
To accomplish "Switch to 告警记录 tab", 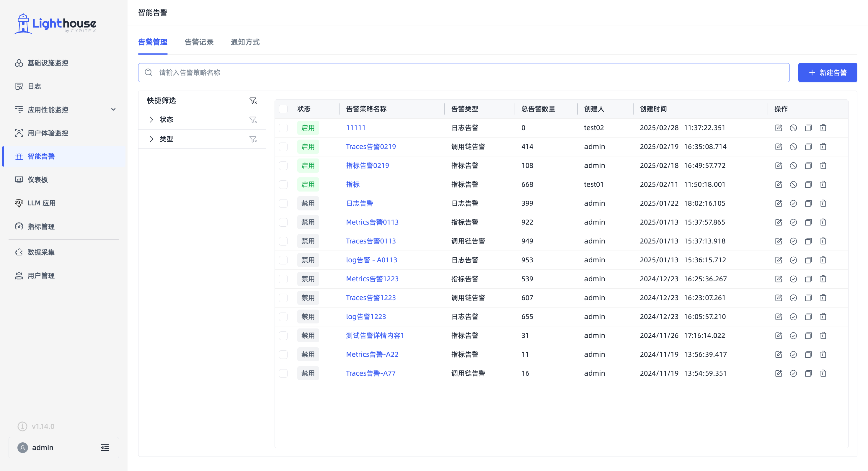I will 199,42.
